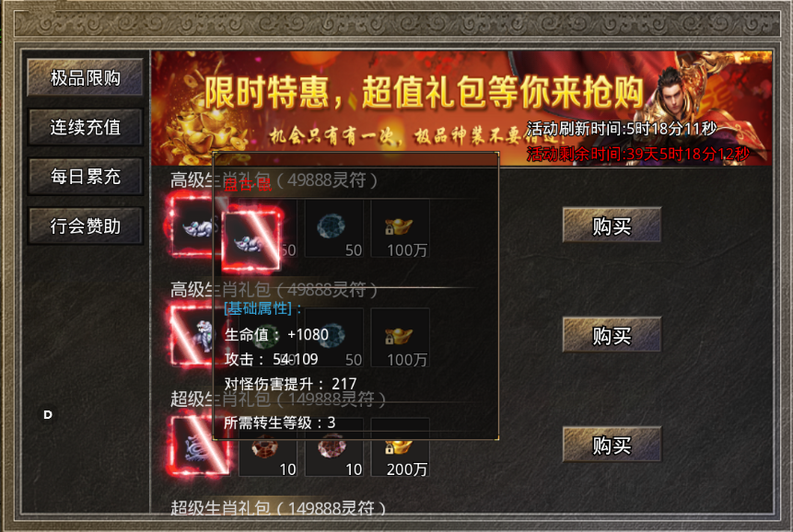Click 购买 for the second 高级生肖礼包
Screen dimensions: 793x532
click(612, 334)
